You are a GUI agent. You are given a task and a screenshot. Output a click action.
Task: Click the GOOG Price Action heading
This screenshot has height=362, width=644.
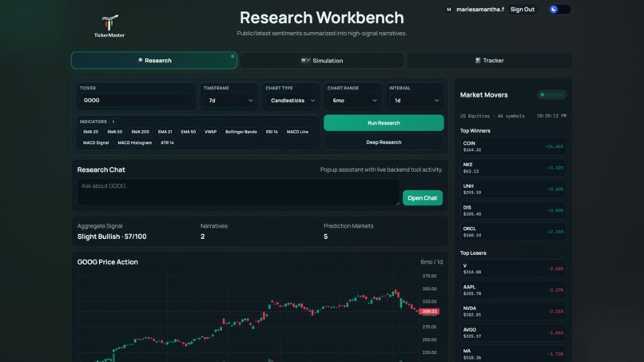point(108,262)
